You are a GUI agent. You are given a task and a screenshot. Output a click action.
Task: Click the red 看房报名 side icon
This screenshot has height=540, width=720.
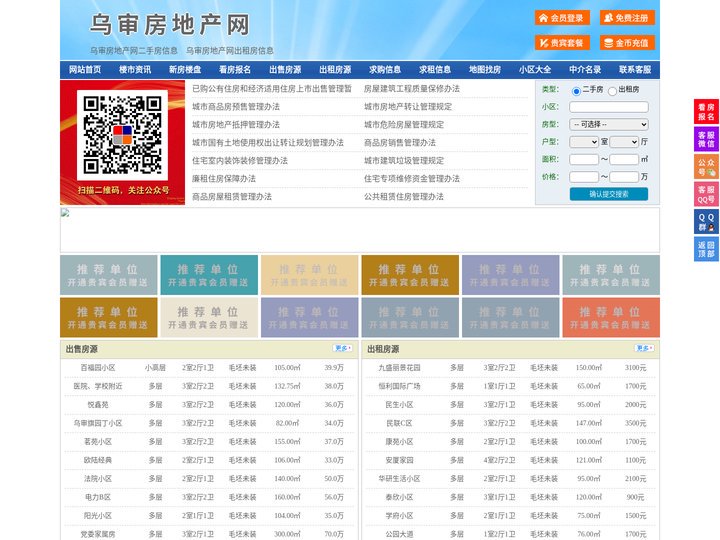706,112
